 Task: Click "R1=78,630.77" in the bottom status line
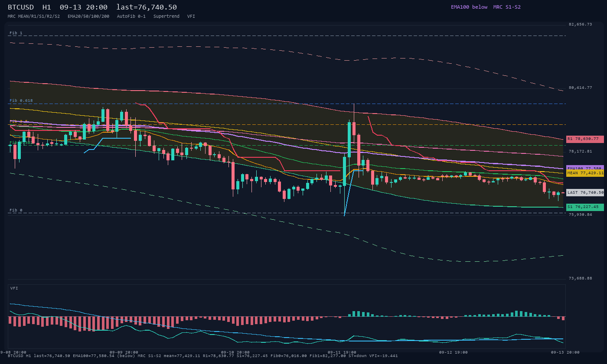pyautogui.click(x=219, y=356)
